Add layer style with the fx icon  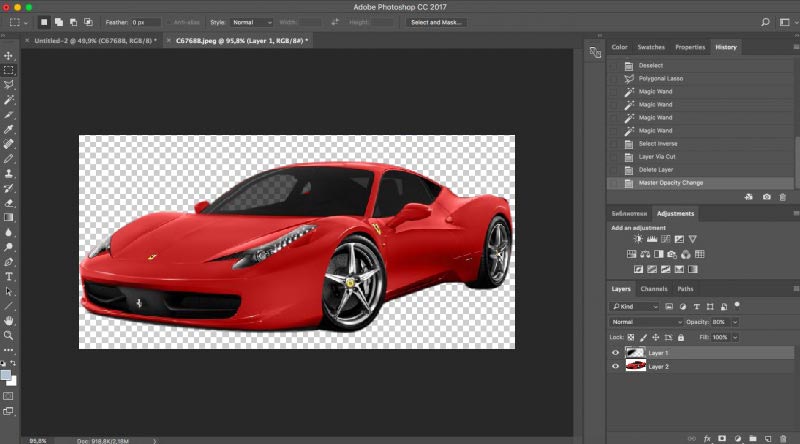click(x=706, y=438)
